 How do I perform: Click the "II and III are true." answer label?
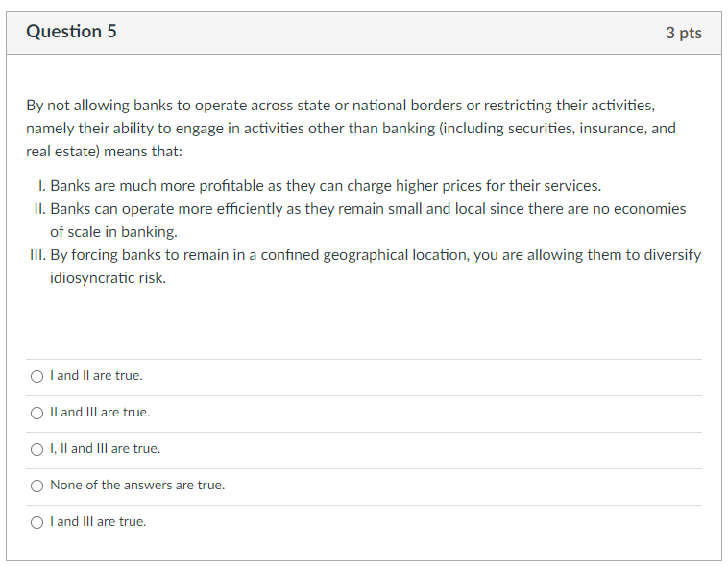100,413
